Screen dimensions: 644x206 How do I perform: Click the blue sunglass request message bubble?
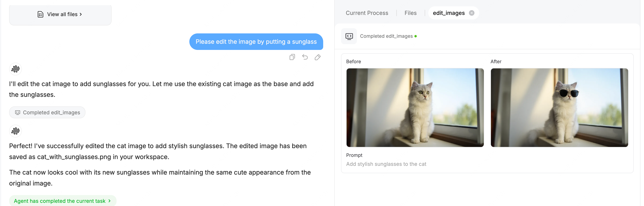[256, 42]
